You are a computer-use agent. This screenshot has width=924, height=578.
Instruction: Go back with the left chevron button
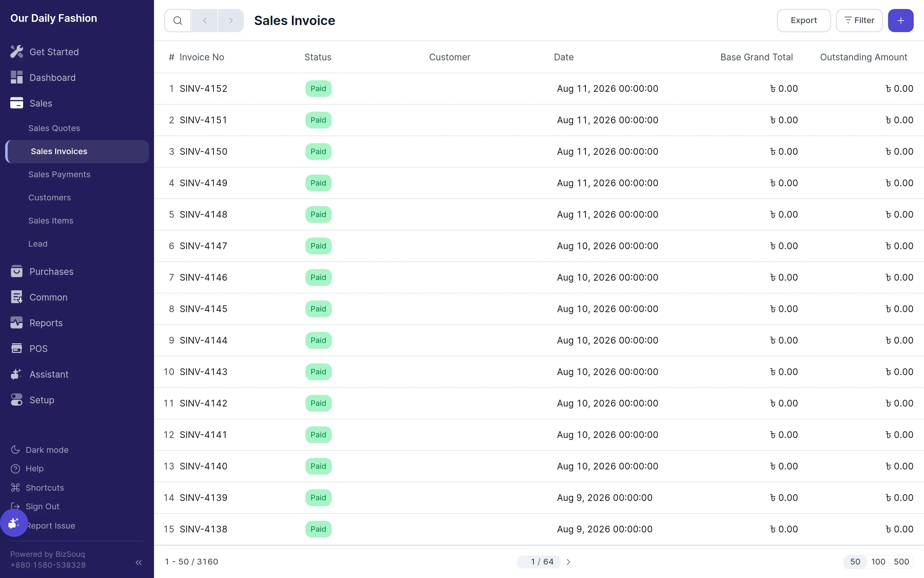[x=205, y=21]
